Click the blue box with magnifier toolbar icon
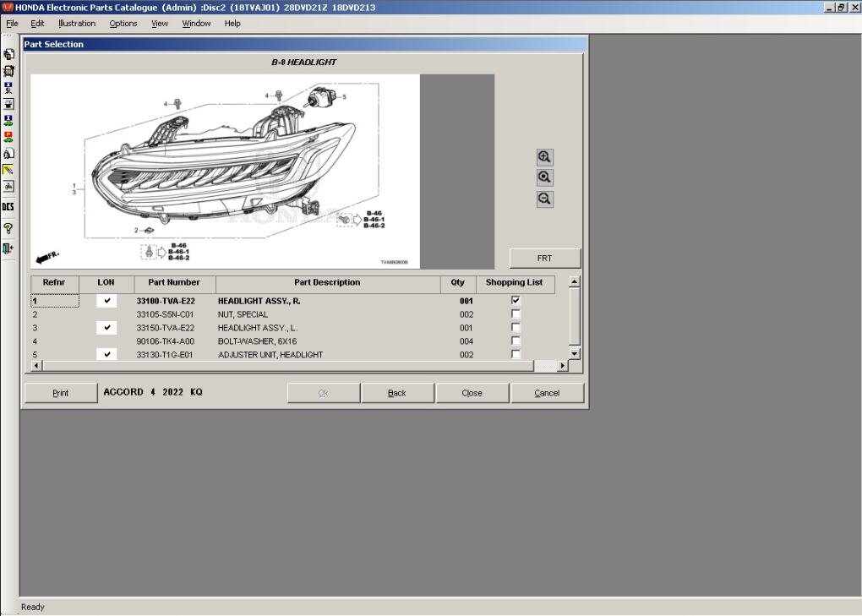The image size is (862, 616). tap(8, 87)
